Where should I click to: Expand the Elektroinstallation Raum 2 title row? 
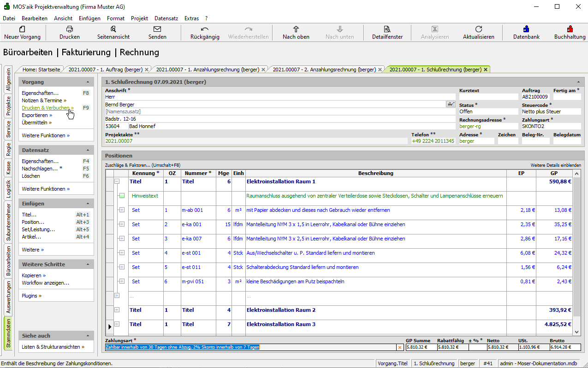coord(117,310)
